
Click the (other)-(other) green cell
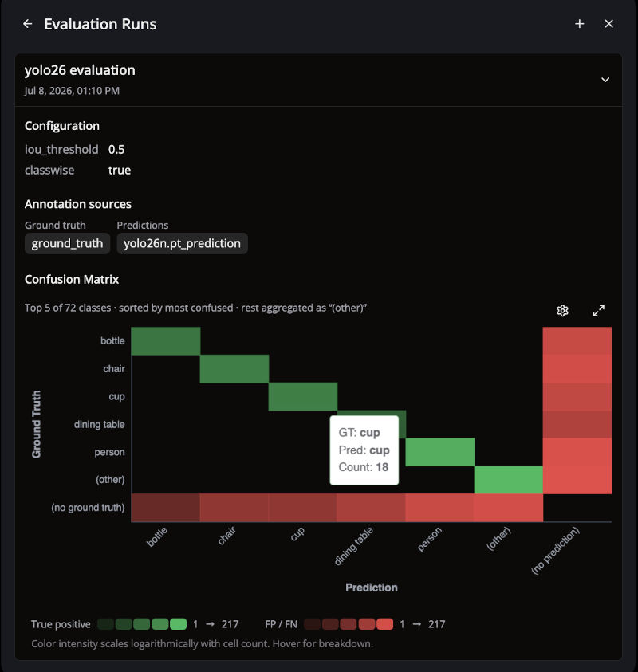pos(509,480)
